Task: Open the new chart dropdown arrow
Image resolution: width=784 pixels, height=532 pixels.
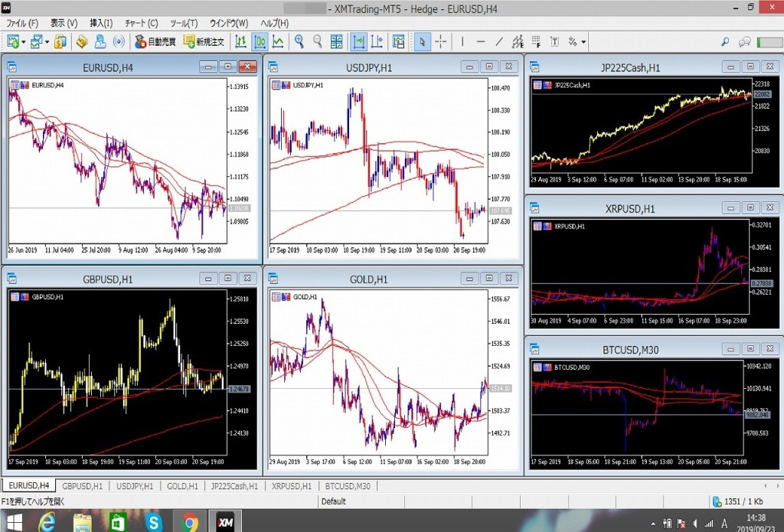Action: (24, 41)
